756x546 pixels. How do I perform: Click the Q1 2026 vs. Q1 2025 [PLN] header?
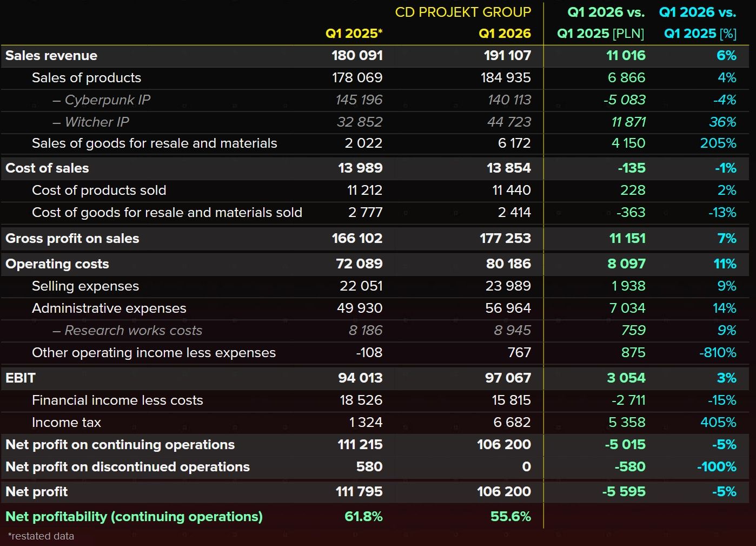click(601, 23)
